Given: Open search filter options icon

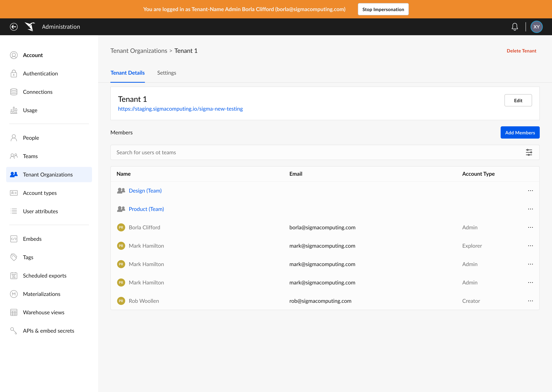Looking at the screenshot, I should 529,152.
